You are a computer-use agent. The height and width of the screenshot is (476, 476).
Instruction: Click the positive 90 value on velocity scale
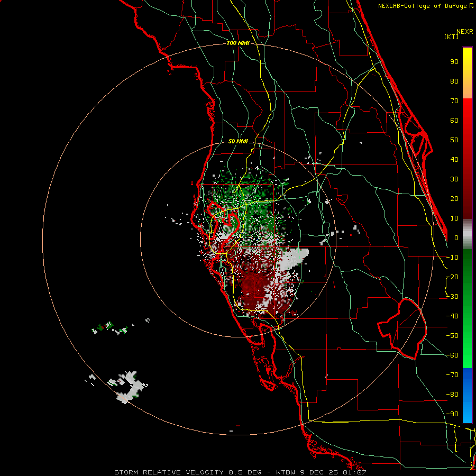point(454,62)
